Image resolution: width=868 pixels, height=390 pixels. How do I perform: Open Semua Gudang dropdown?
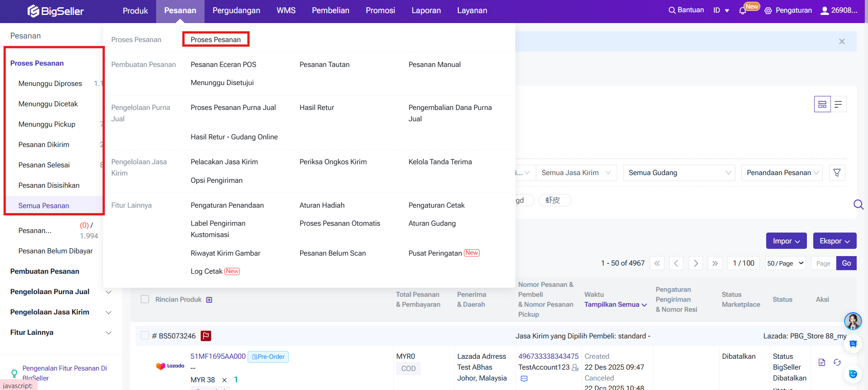(679, 173)
